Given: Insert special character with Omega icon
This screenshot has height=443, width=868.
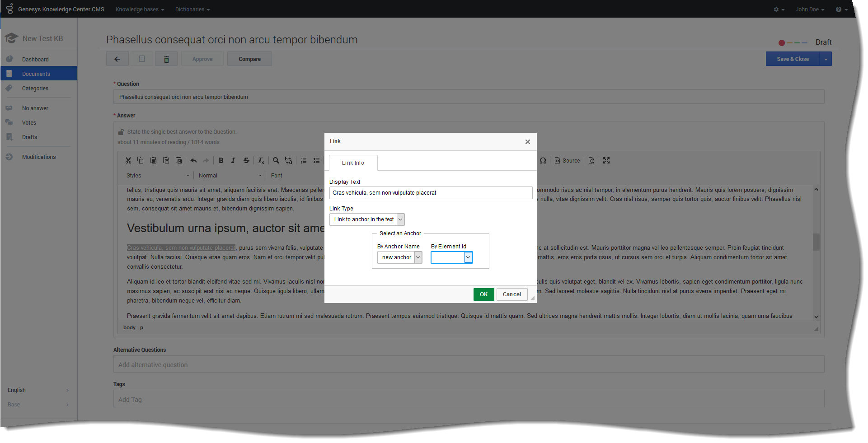Looking at the screenshot, I should point(543,160).
